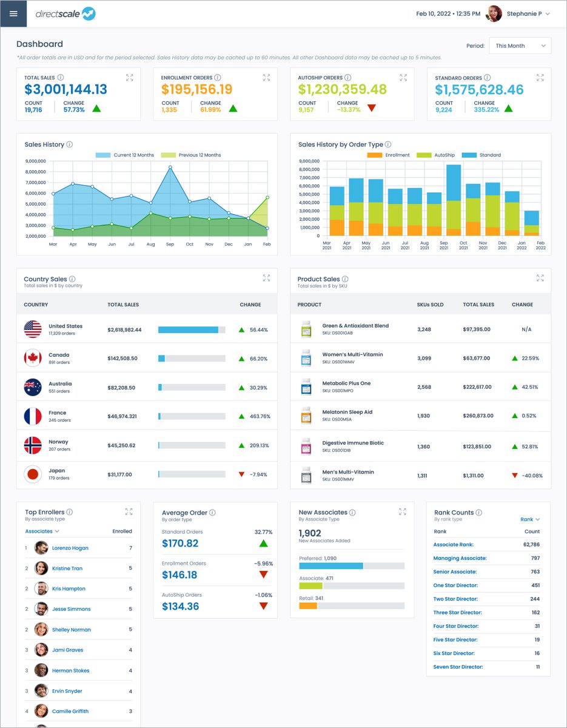Click Green & Antioxidant Blend product thumbnail
Viewport: 567px width, 728px height.
pos(306,329)
